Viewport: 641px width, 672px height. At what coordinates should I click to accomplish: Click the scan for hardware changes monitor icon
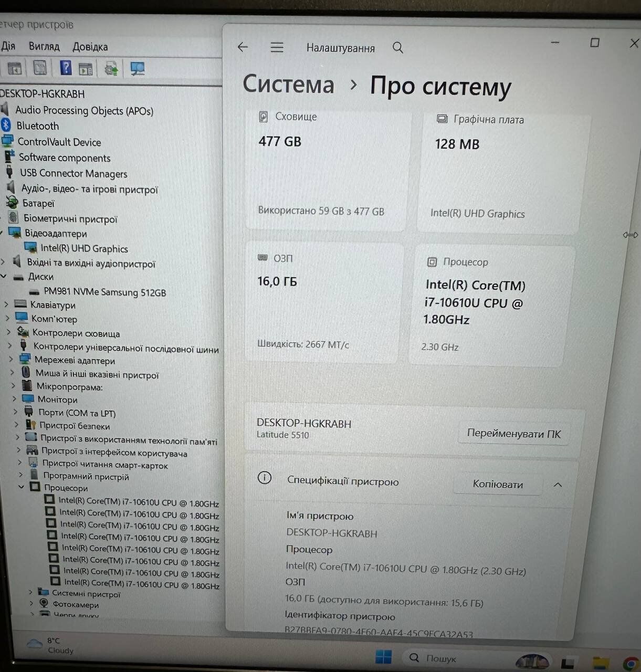[x=138, y=69]
